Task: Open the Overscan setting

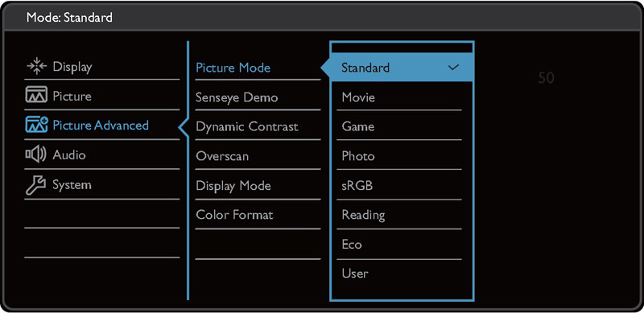Action: [x=258, y=156]
